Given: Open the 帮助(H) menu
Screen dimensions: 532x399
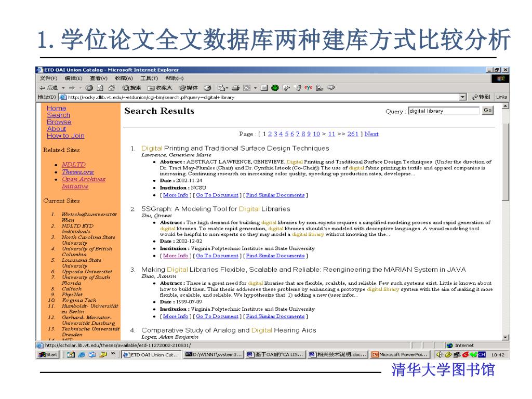Looking at the screenshot, I should click(x=175, y=78).
